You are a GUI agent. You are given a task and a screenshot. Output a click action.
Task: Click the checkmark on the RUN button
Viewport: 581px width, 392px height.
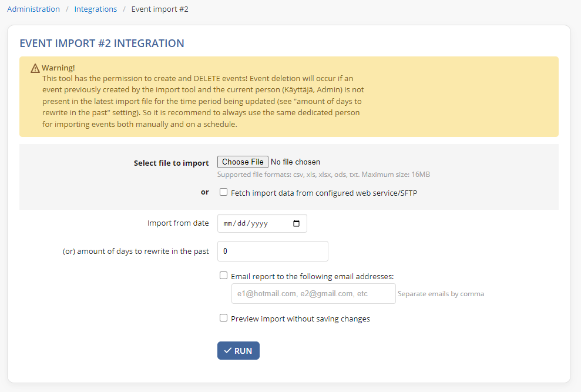pos(228,350)
